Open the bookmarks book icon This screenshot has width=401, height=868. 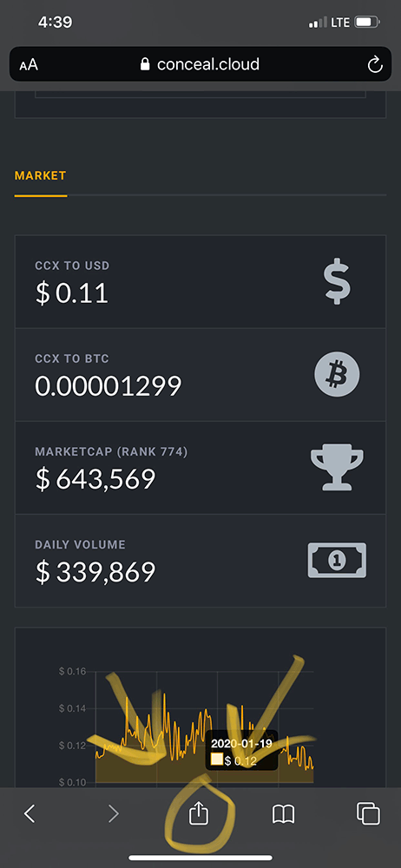(284, 814)
